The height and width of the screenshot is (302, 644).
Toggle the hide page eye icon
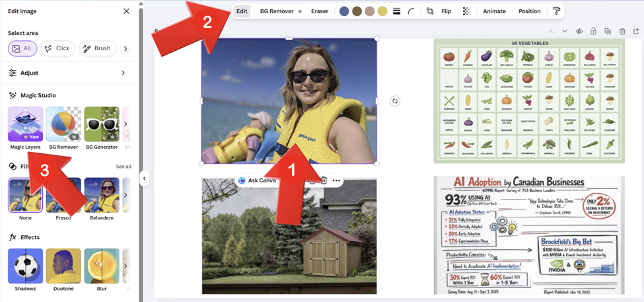(x=579, y=31)
